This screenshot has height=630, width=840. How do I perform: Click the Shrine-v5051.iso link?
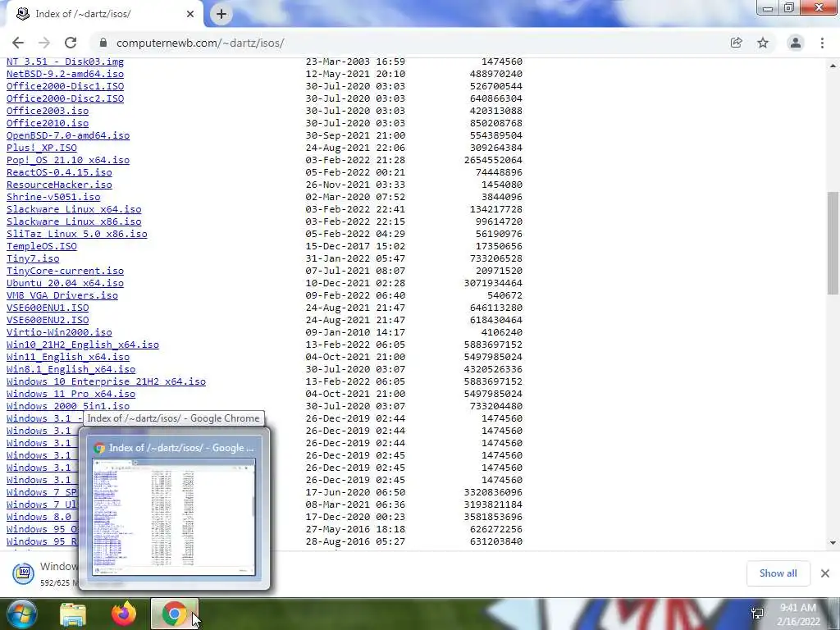(x=53, y=197)
